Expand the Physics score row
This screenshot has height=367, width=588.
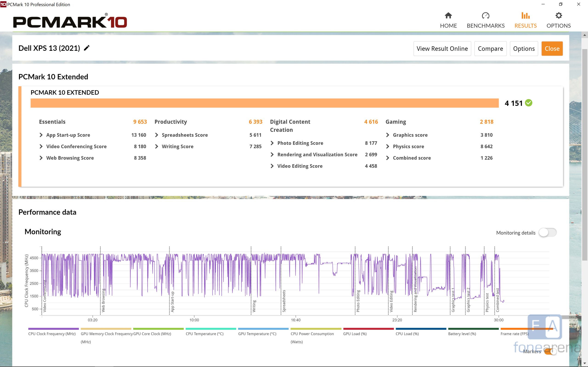pyautogui.click(x=388, y=146)
